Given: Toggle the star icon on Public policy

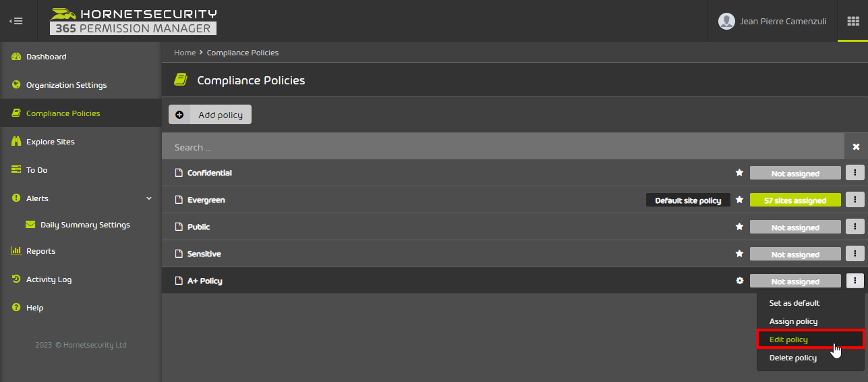Looking at the screenshot, I should (739, 227).
